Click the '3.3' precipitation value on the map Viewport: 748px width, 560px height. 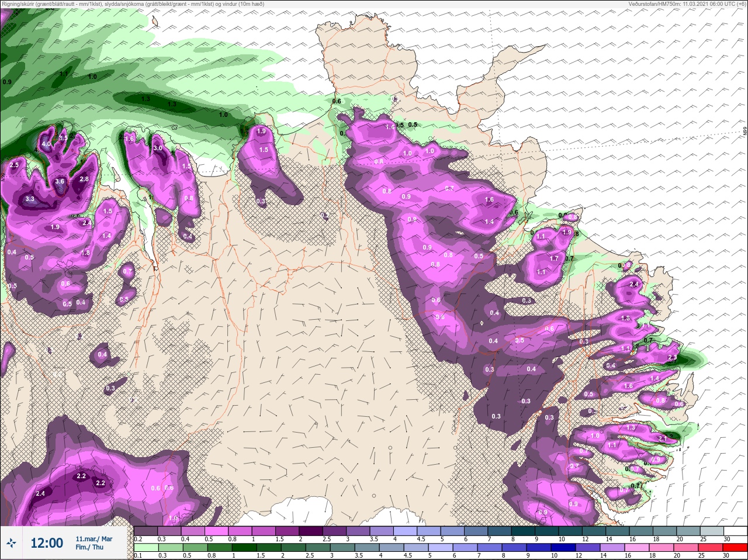(x=30, y=199)
